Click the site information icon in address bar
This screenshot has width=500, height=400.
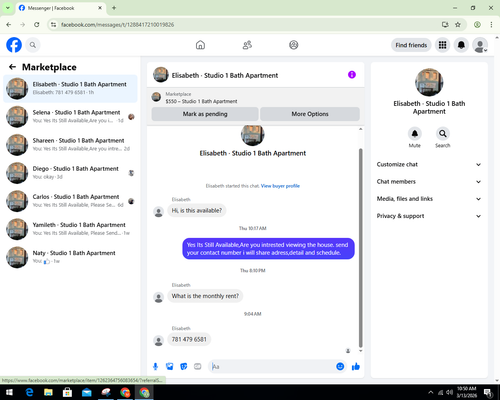(53, 25)
